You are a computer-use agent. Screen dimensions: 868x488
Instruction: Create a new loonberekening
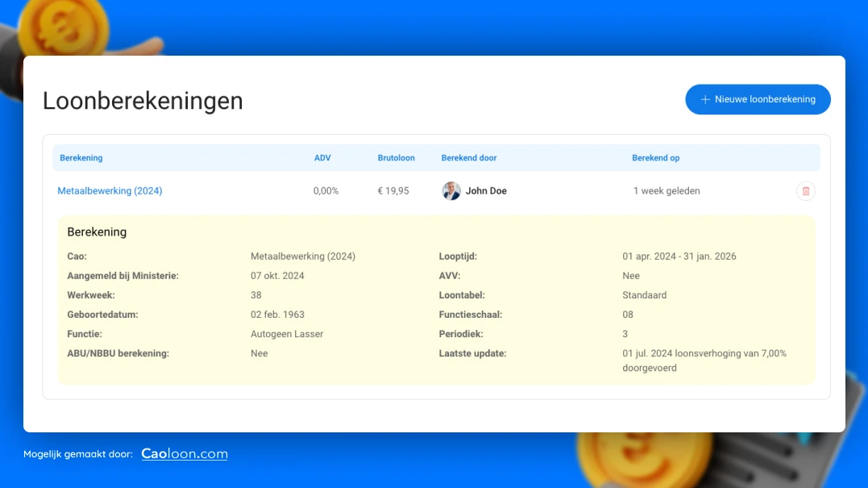758,99
